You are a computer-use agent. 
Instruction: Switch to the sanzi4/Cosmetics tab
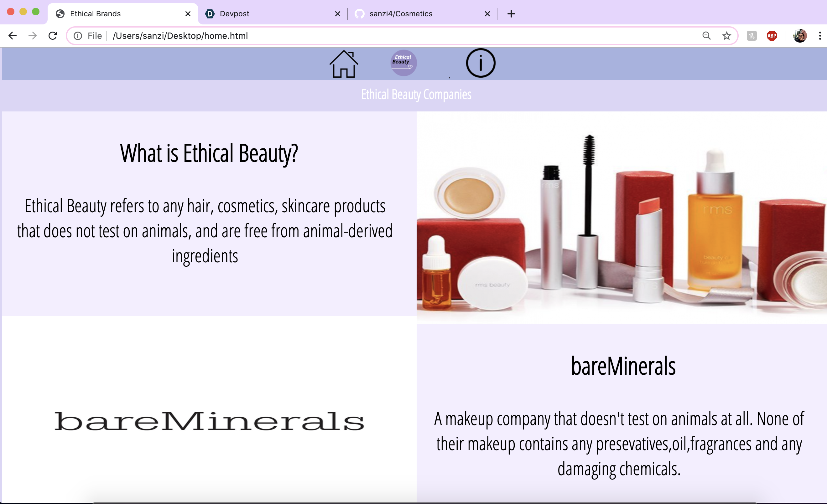point(401,14)
